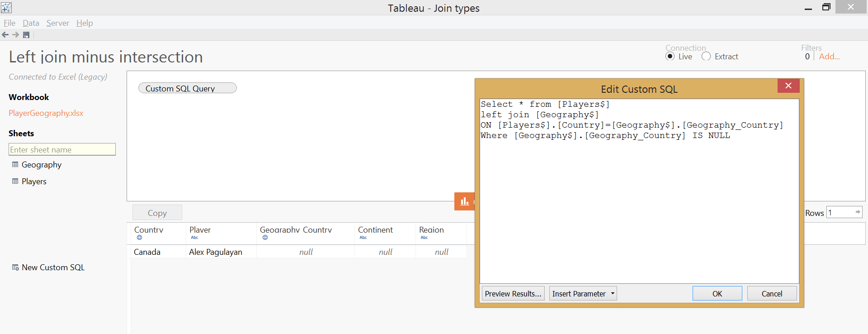Image resolution: width=868 pixels, height=334 pixels.
Task: Click the arrow in the Rows field
Action: [858, 212]
